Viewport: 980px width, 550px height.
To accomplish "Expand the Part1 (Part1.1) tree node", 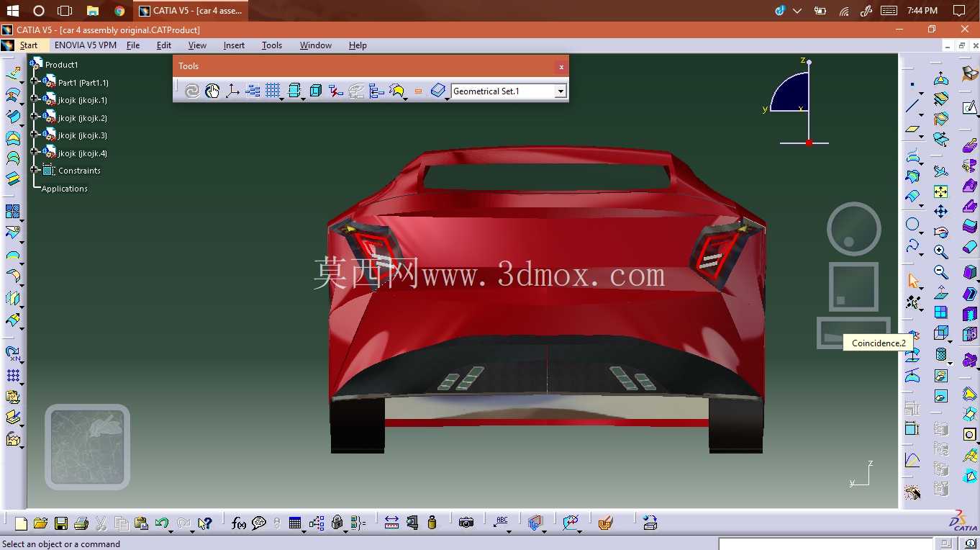I will click(x=34, y=82).
